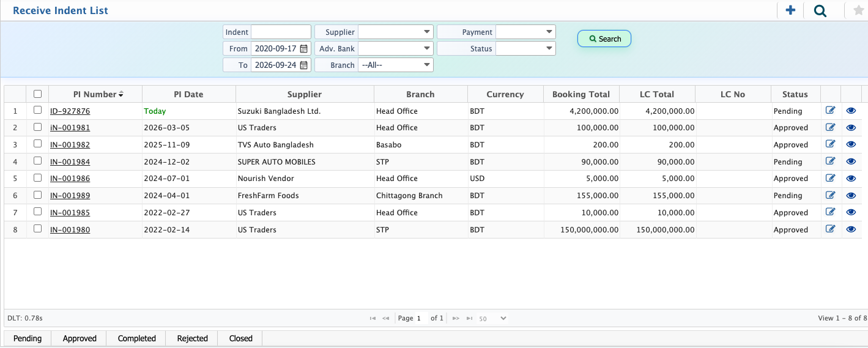Click the Indent number input field

(281, 32)
